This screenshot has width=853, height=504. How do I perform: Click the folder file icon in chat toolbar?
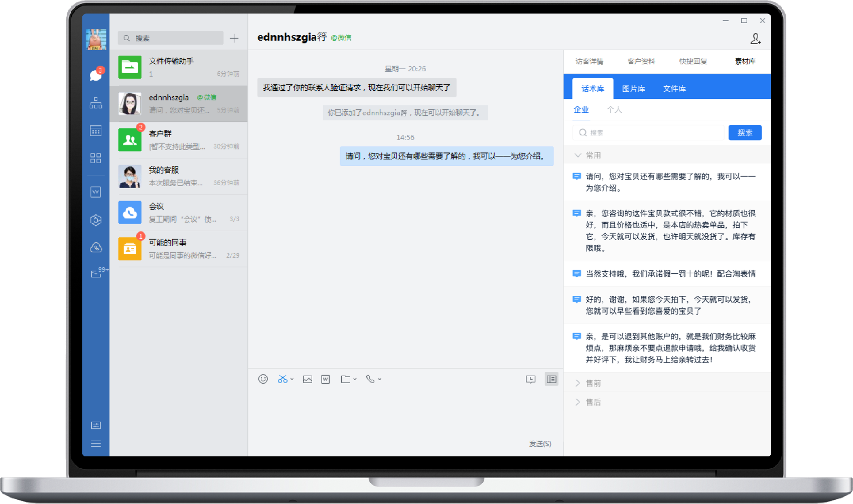346,379
